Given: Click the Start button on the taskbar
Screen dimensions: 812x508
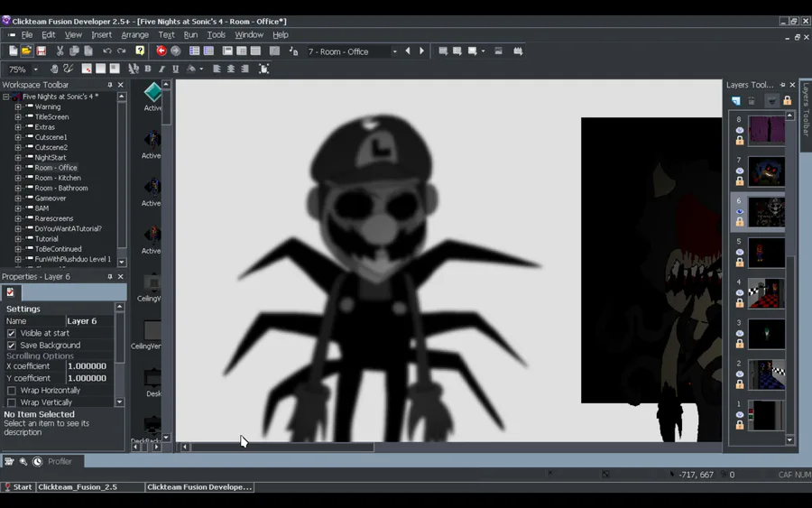Looking at the screenshot, I should coord(18,487).
